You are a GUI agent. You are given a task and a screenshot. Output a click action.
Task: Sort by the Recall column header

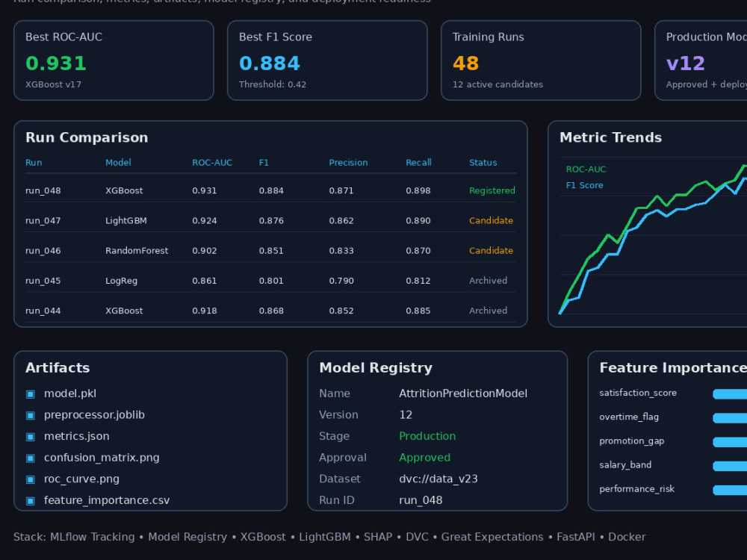[x=418, y=162]
